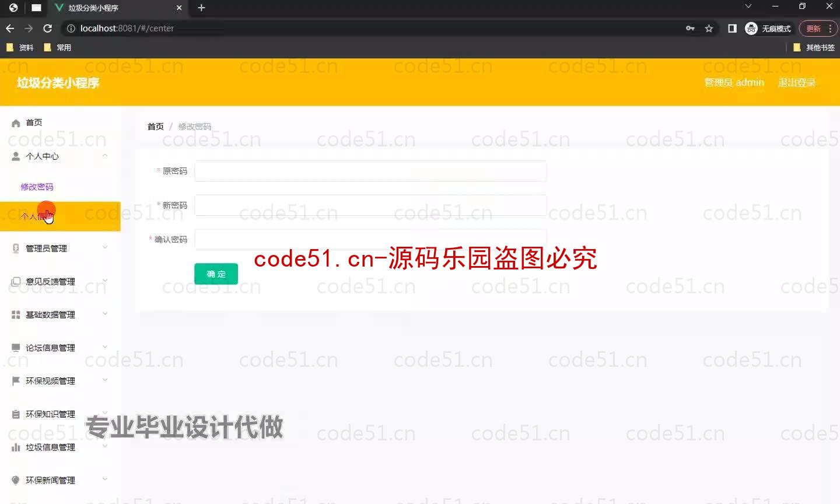The image size is (840, 504).
Task: Open the password key icon in address bar
Action: click(690, 28)
